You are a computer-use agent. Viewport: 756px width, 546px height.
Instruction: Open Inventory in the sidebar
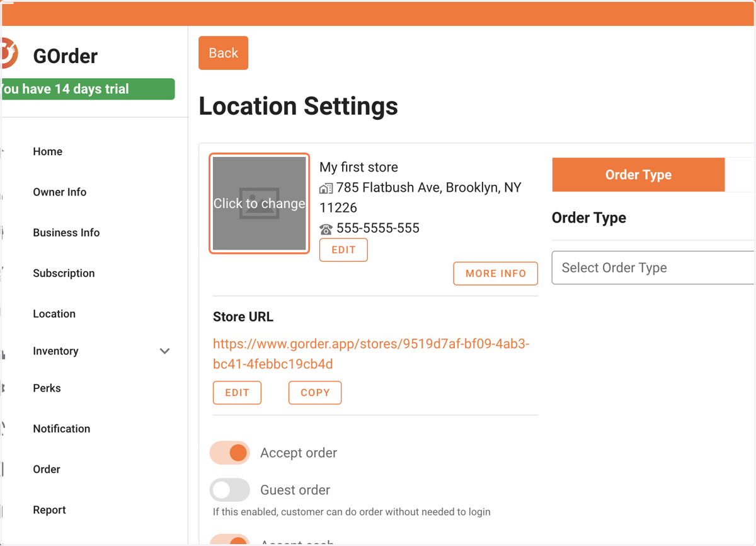(55, 351)
